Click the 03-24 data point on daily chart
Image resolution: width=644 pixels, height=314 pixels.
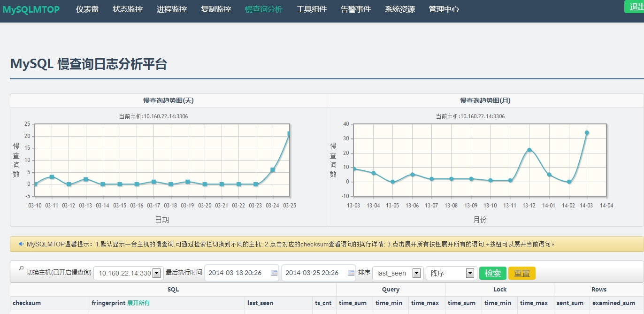(x=273, y=170)
